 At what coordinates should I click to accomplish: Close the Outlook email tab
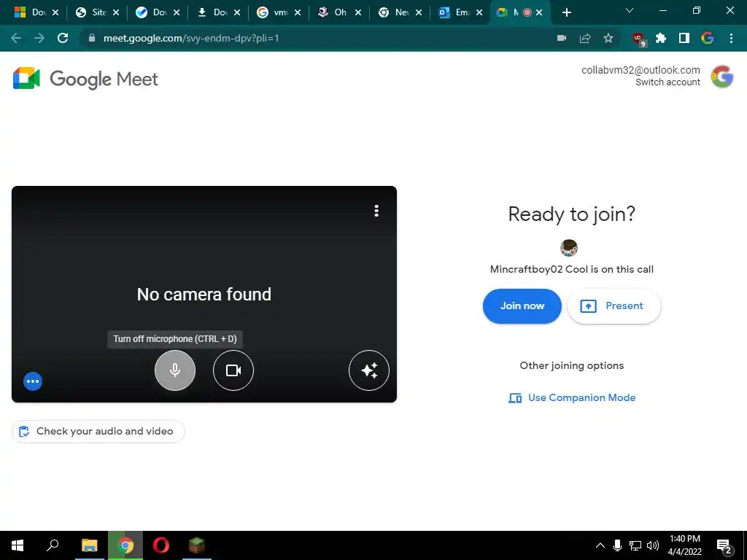(479, 12)
